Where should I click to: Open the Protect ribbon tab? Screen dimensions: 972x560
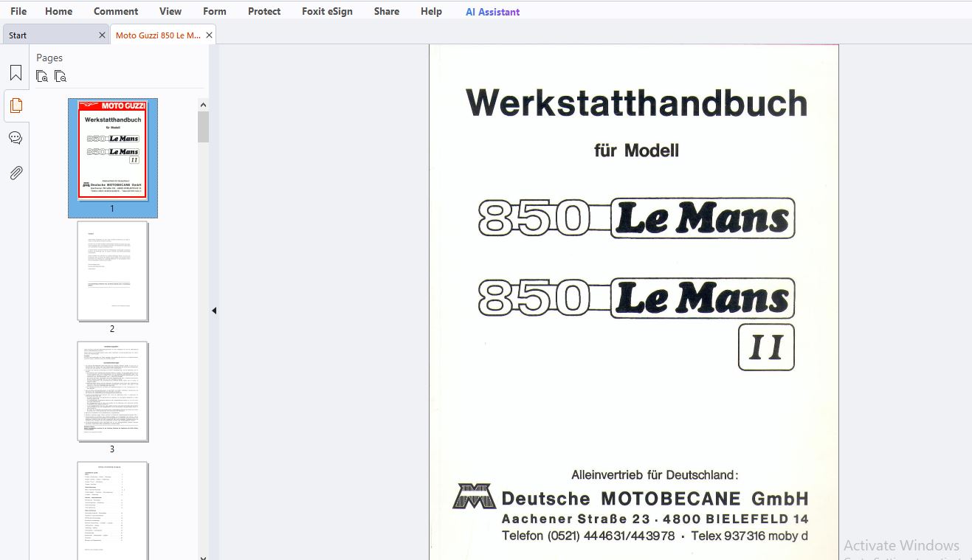click(264, 11)
